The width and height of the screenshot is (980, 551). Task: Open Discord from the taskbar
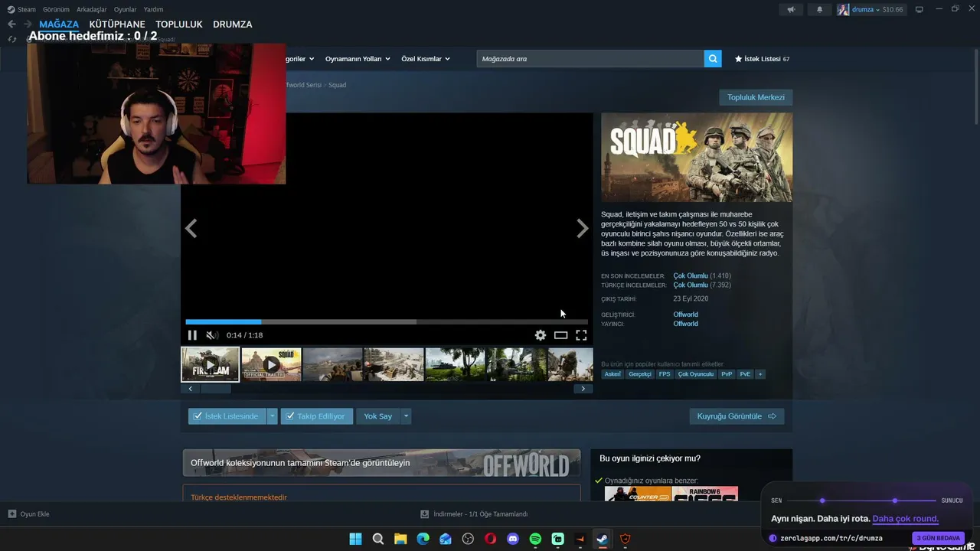click(513, 539)
